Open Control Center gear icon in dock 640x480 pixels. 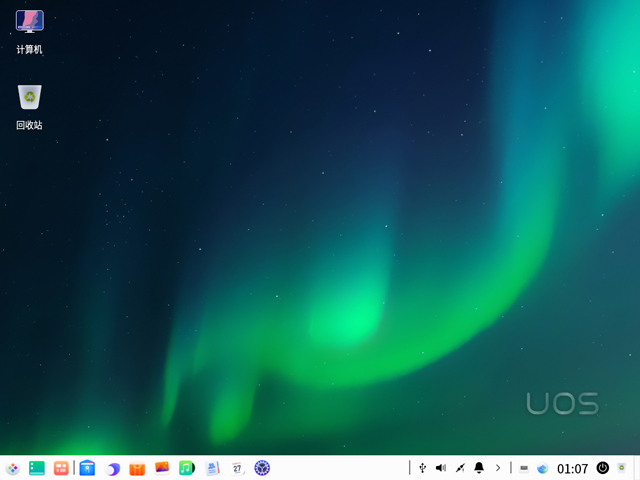tap(262, 468)
